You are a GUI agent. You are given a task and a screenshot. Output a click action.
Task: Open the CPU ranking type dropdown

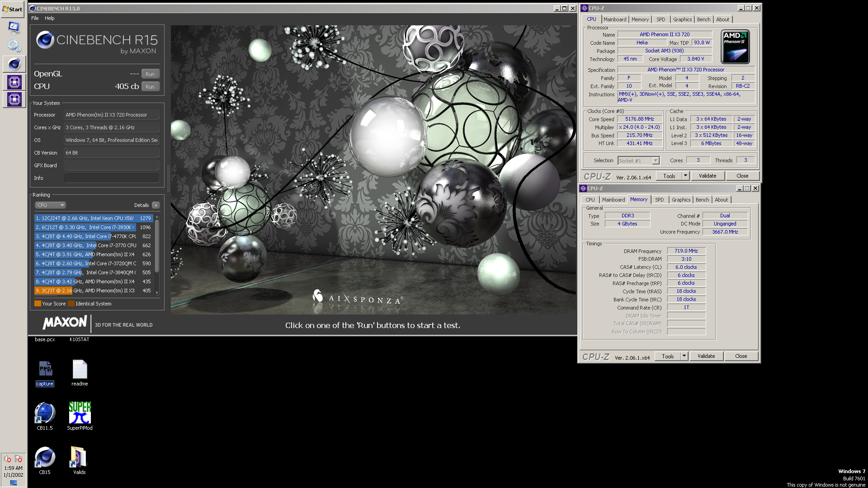click(x=51, y=205)
